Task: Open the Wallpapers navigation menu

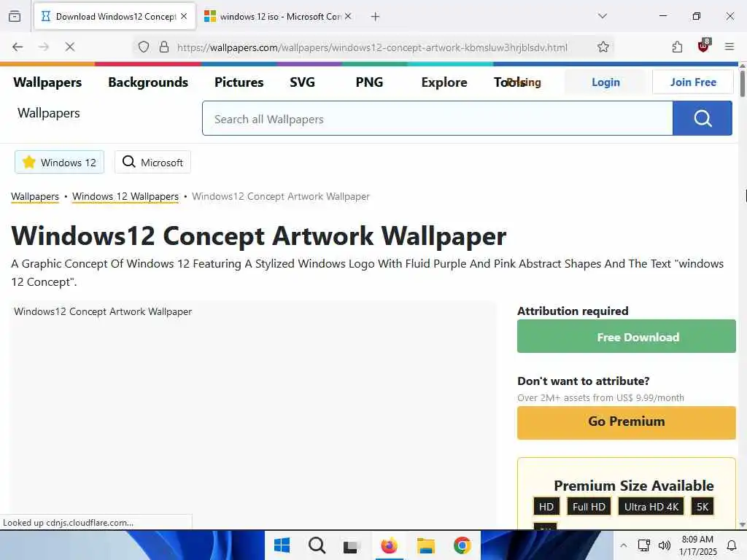Action: click(x=47, y=82)
